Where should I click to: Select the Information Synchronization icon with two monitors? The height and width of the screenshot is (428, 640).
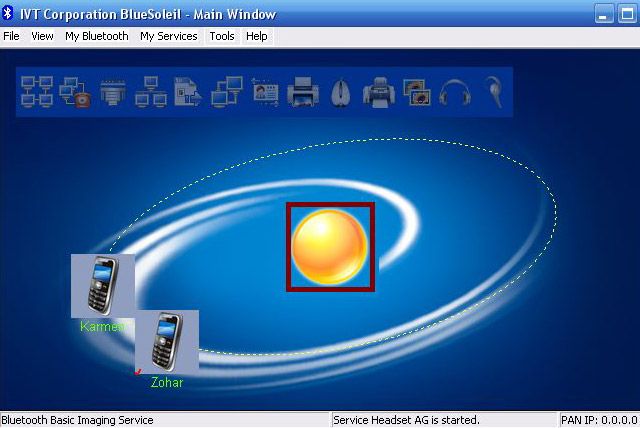coord(227,92)
